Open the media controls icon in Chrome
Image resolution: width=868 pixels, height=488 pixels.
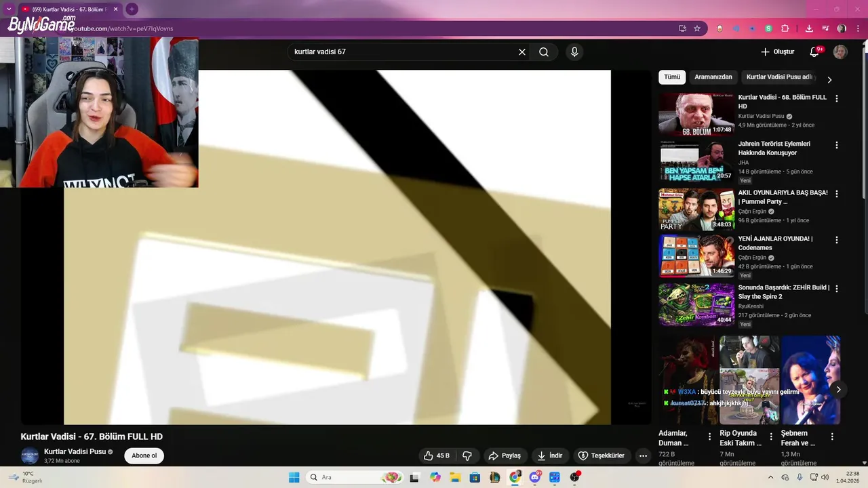(x=825, y=28)
